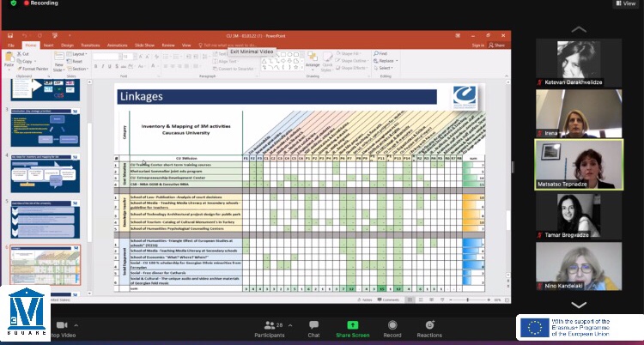The height and width of the screenshot is (345, 644).
Task: Open Quick Styles gallery
Action: pos(327,62)
